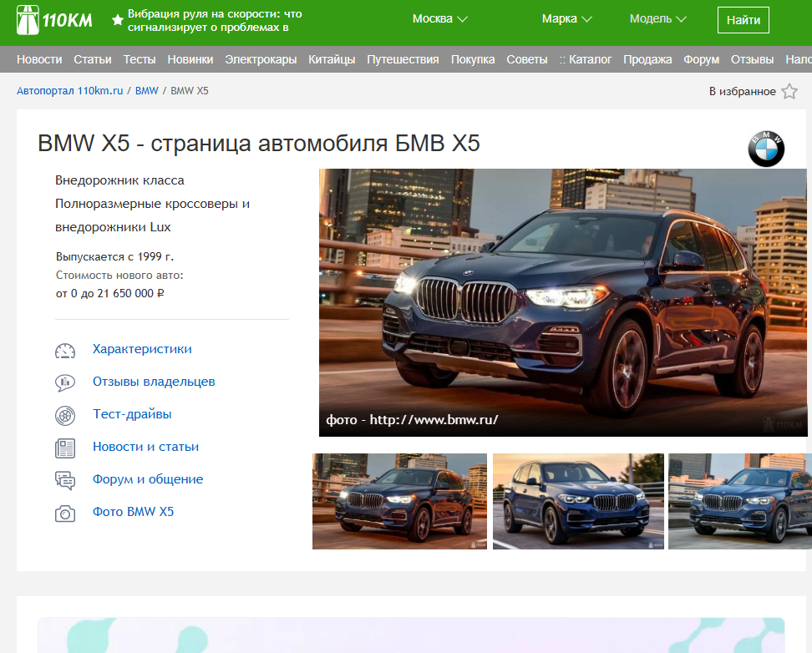Open the Форум menu item
The height and width of the screenshot is (653, 812).
701,59
